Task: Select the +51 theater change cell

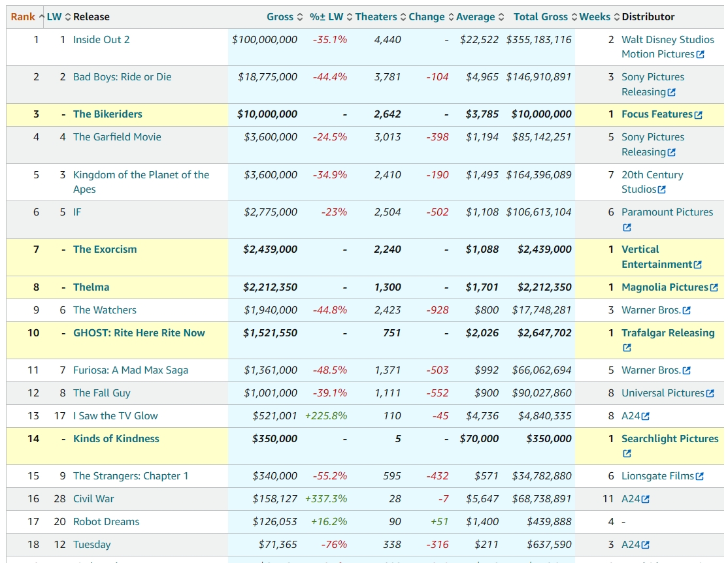Action: coord(439,522)
